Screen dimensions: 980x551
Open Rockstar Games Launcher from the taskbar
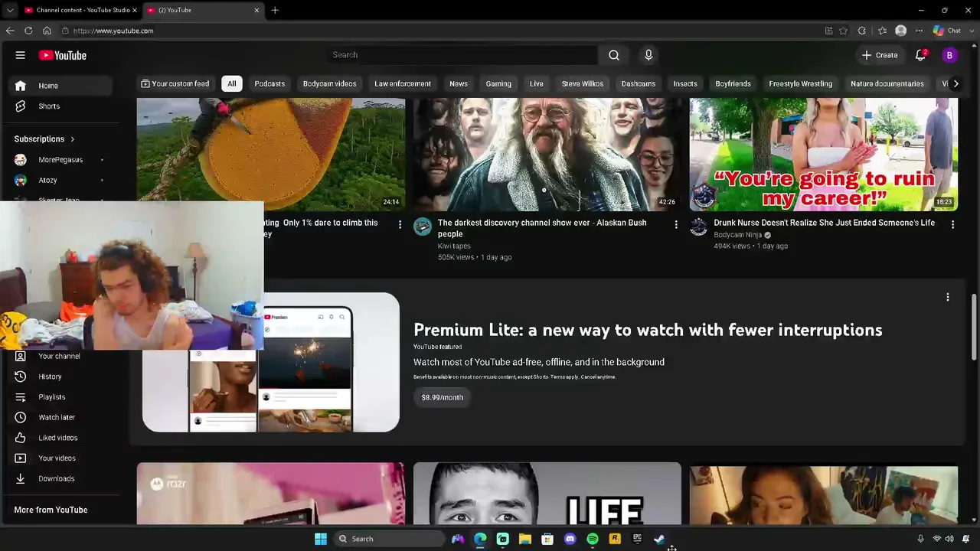click(x=615, y=539)
